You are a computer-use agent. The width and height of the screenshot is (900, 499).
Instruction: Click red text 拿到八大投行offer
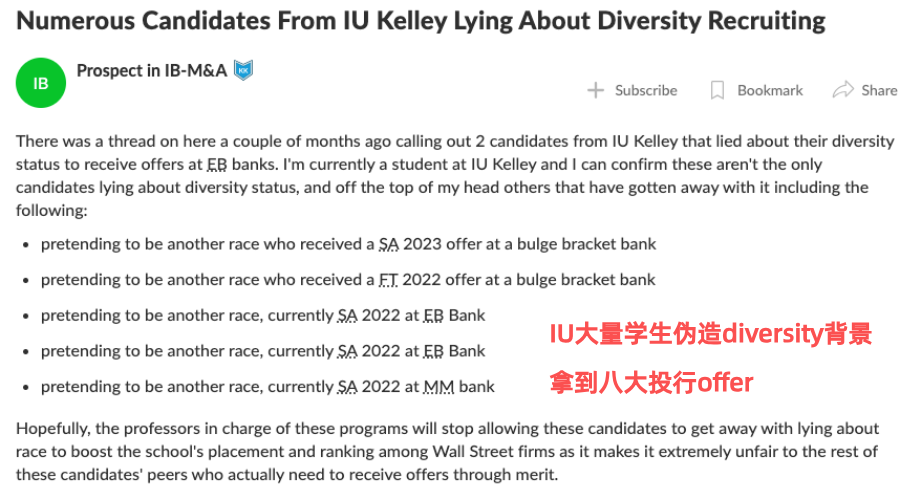click(x=651, y=382)
